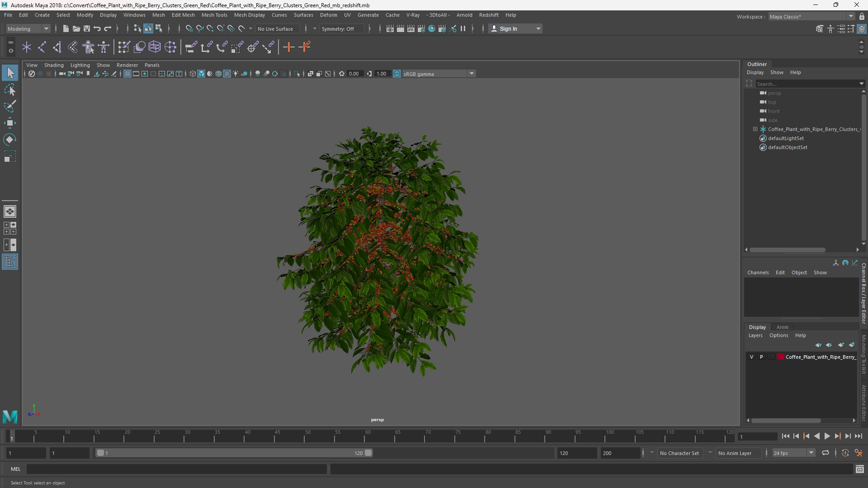
Task: Click the Save Scene disk icon
Action: pos(86,28)
